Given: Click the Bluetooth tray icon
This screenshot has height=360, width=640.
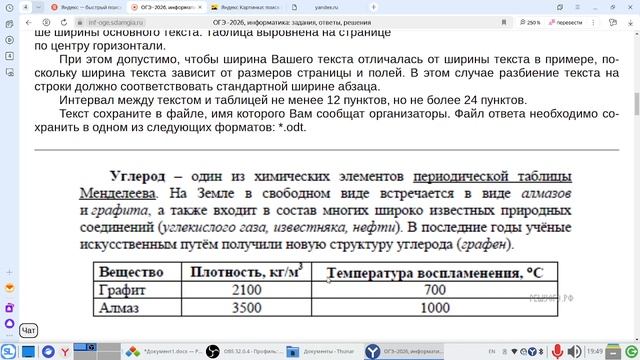Looking at the screenshot, I should [541, 351].
